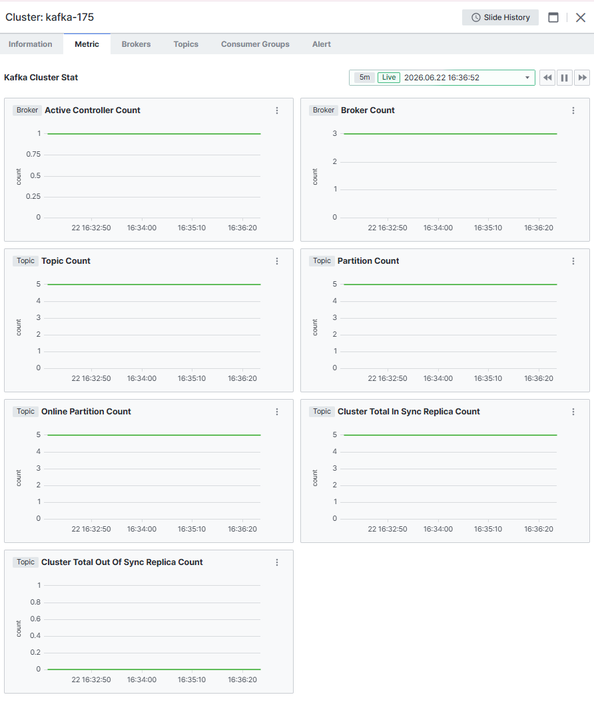Screen dimensions: 594x713
Task: Click the Broker Count title
Action: [367, 110]
